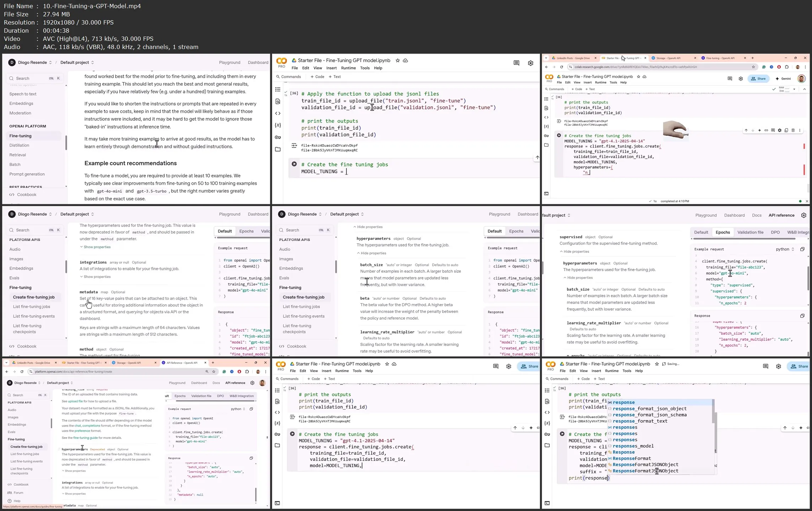Expand RAM Disk resources dropdown arrow in Gemini Colab window
Screen dimensions: 812x511
click(794, 89)
